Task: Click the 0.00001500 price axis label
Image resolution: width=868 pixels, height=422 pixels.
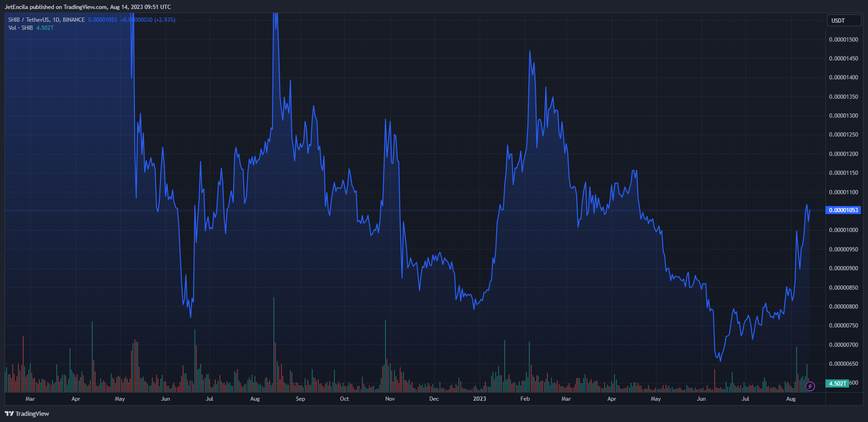Action: [843, 40]
